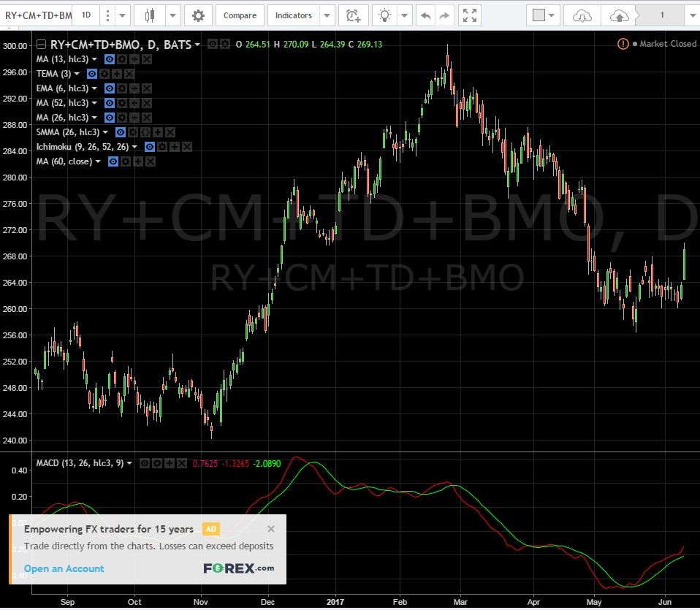The width and height of the screenshot is (700, 610).
Task: Remove the SMMA (26, hlc3) indicator
Action: [170, 132]
